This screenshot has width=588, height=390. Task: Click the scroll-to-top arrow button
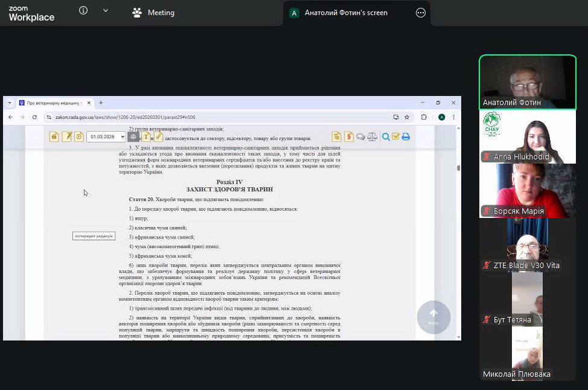coord(433,316)
